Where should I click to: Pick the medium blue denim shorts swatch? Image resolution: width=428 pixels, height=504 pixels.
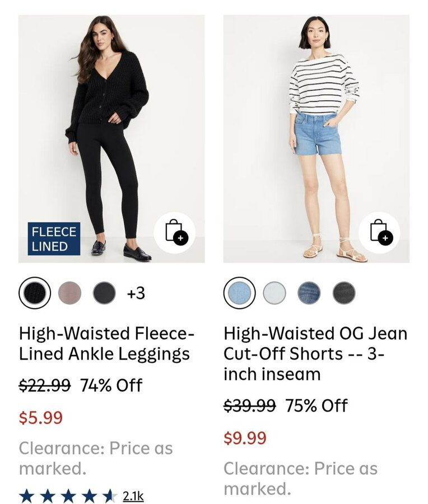pos(309,292)
